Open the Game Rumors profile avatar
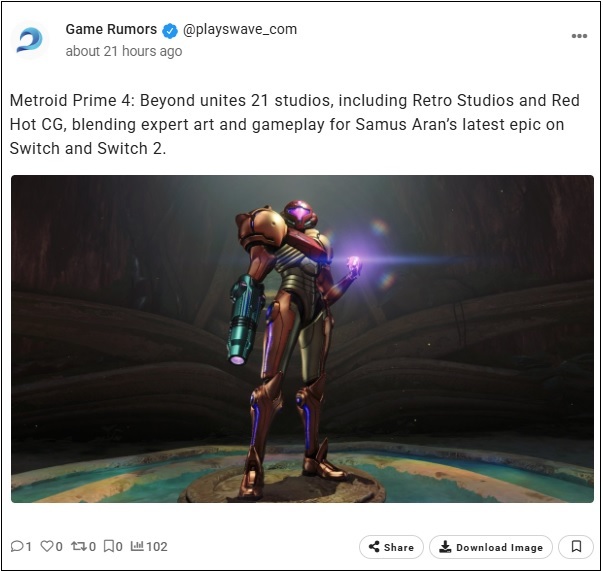Image resolution: width=603 pixels, height=571 pixels. click(x=30, y=40)
